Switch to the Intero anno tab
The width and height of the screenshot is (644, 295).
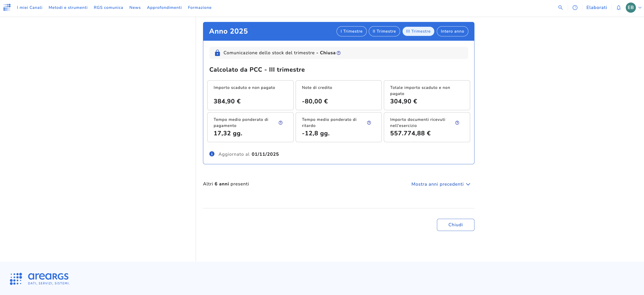click(452, 31)
